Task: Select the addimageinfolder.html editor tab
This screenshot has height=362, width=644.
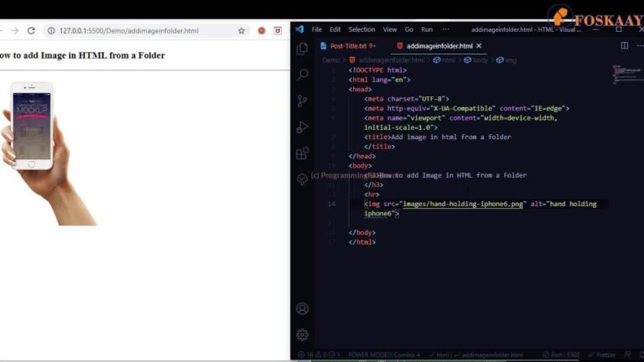Action: pos(439,46)
